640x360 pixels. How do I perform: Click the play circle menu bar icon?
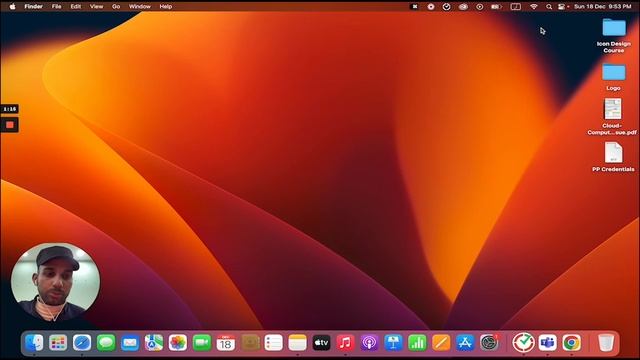480,7
